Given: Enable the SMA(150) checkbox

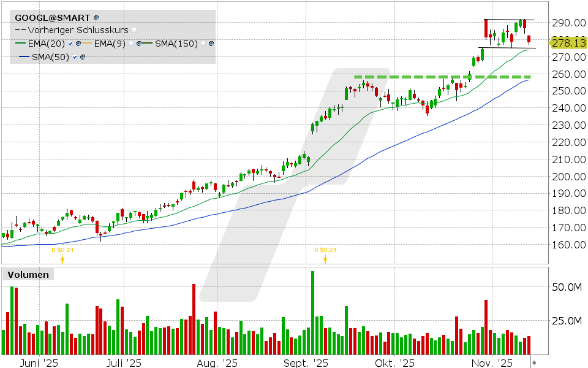Looking at the screenshot, I should [202, 44].
